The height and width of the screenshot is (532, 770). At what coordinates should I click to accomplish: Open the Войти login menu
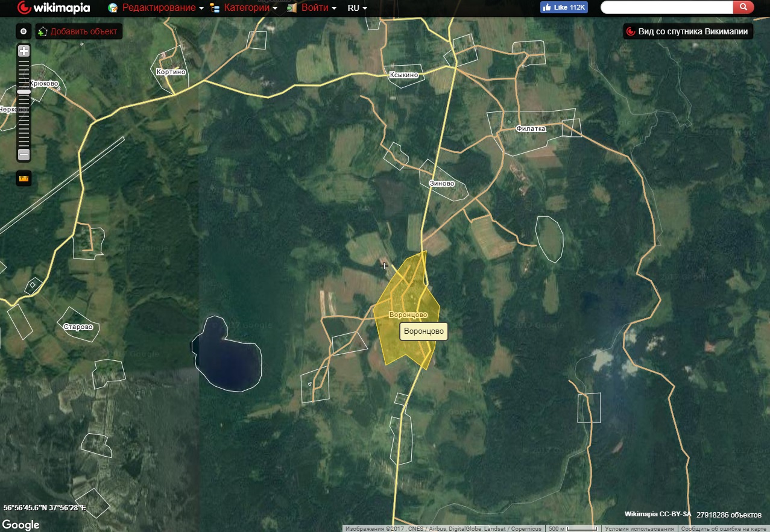click(314, 8)
